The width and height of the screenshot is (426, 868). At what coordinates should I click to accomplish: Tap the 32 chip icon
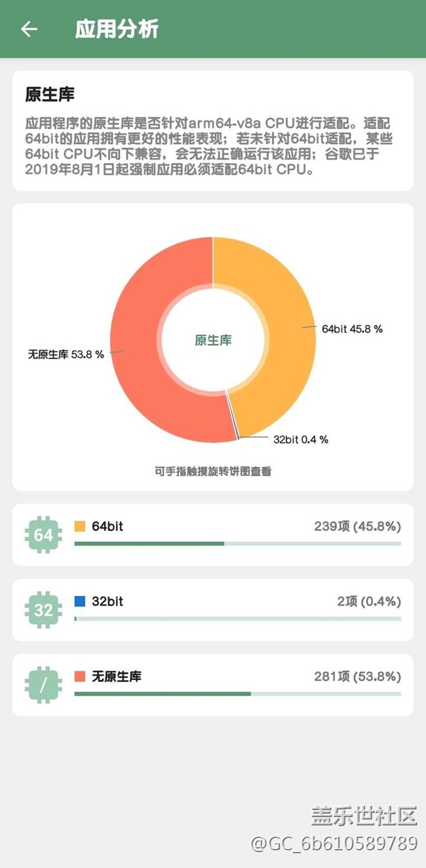pyautogui.click(x=43, y=610)
